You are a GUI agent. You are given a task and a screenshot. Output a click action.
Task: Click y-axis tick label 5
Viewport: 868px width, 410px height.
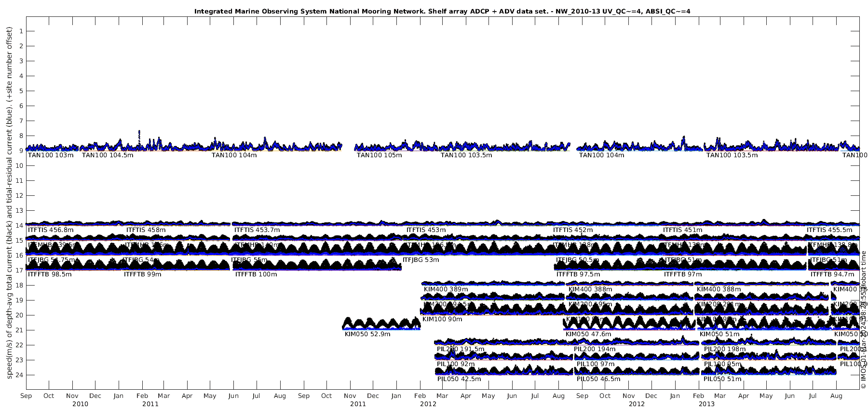pyautogui.click(x=20, y=91)
